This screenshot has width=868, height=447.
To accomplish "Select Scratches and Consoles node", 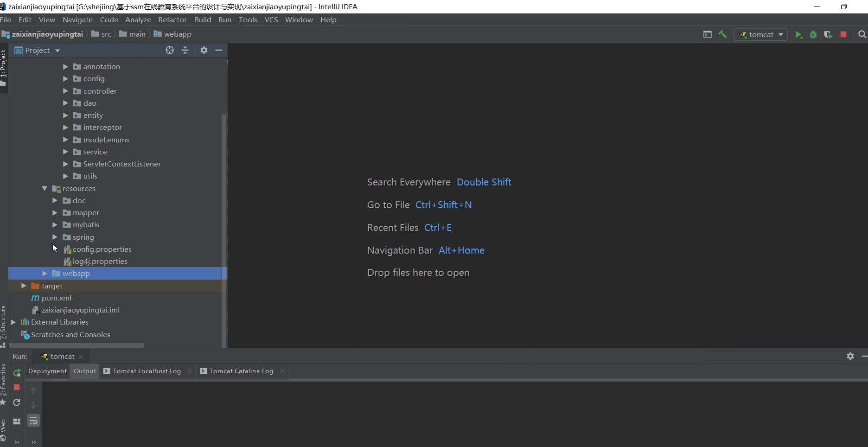I will coord(70,335).
